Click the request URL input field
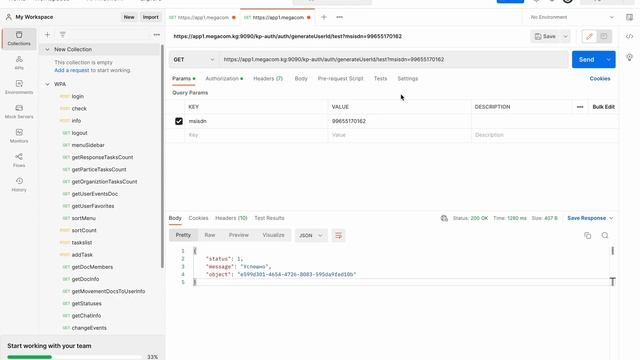640x360 pixels. pos(393,60)
